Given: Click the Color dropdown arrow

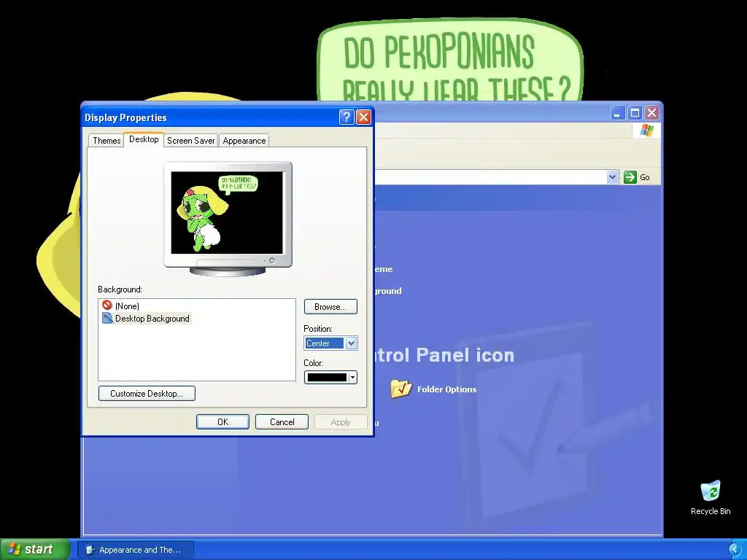Looking at the screenshot, I should coord(352,377).
